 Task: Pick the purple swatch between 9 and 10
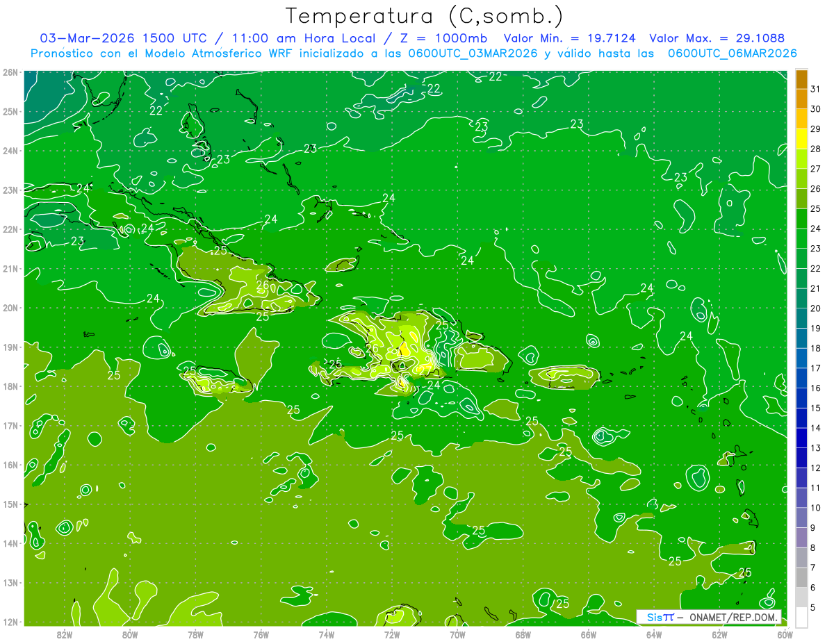801,518
